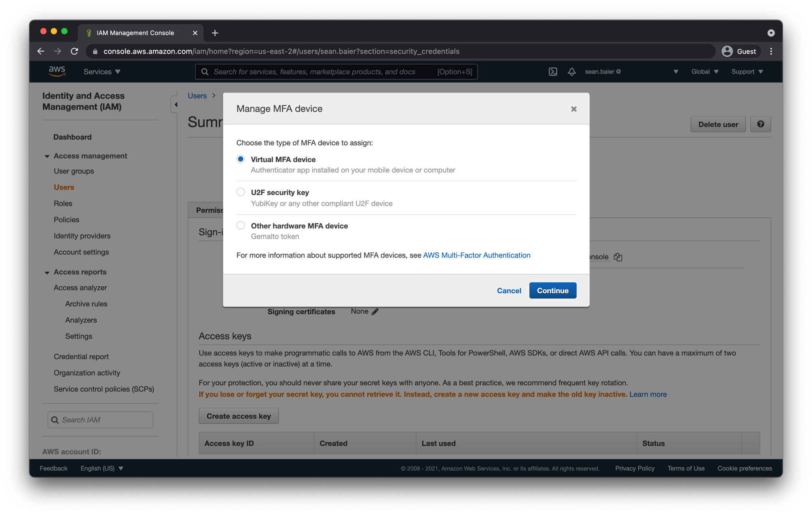Screen dimensions: 812x516
Task: Open Policies in the IAM sidebar
Action: pos(67,220)
